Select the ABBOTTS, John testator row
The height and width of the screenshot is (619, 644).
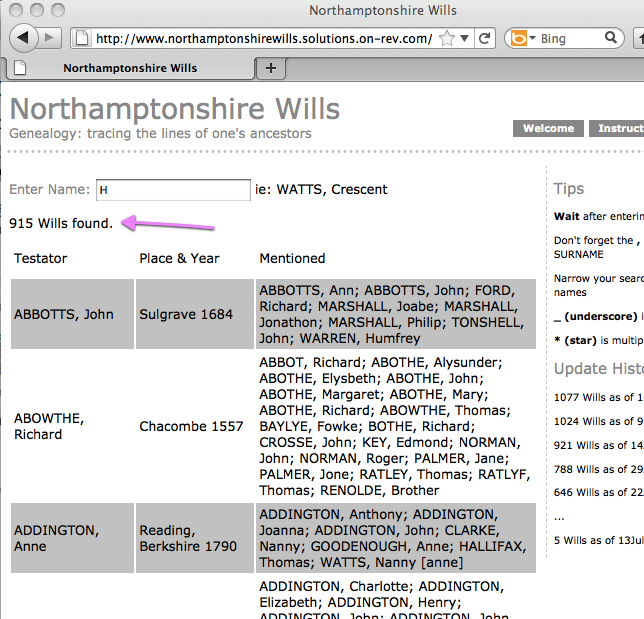[64, 314]
